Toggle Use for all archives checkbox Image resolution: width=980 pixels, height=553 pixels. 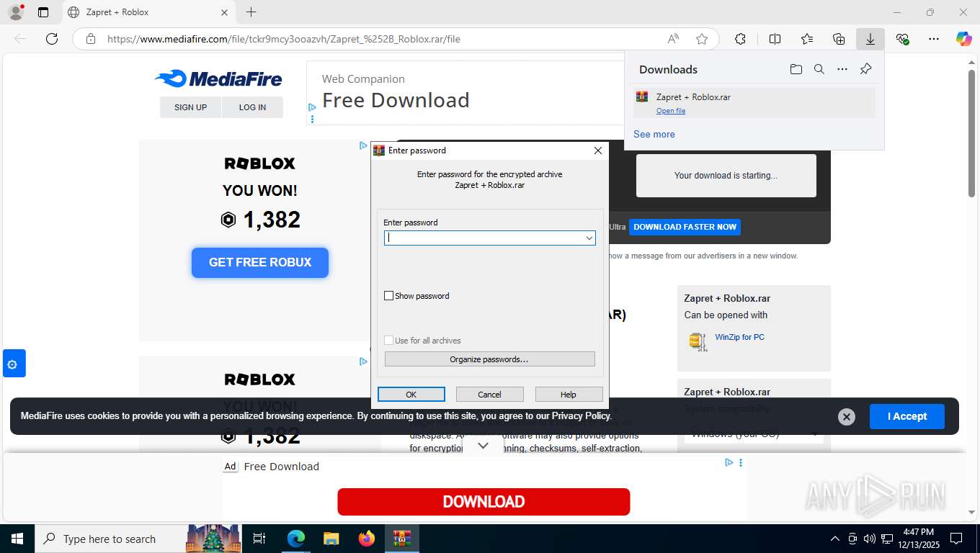click(x=389, y=341)
